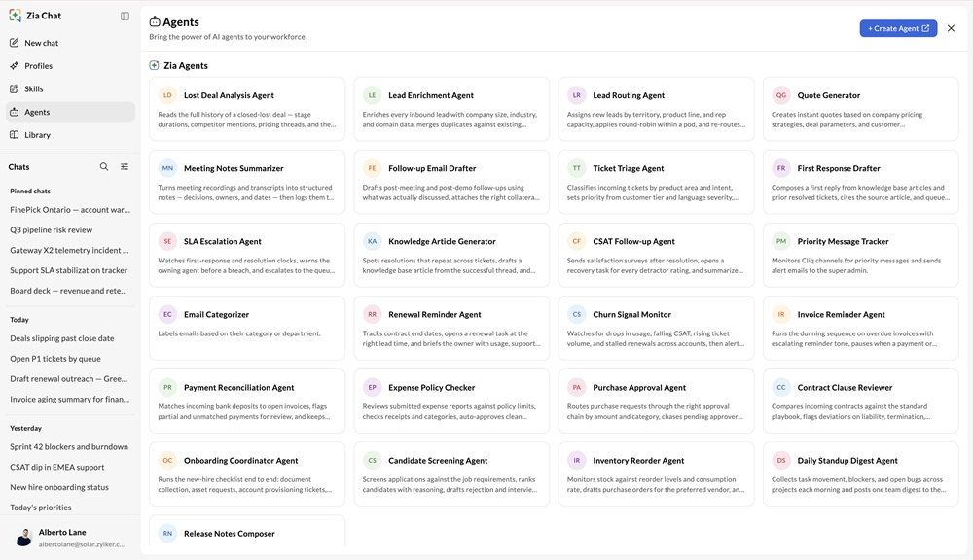This screenshot has height=560, width=973.
Task: Open pinned chat FinePick Ontario account
Action: click(x=70, y=210)
